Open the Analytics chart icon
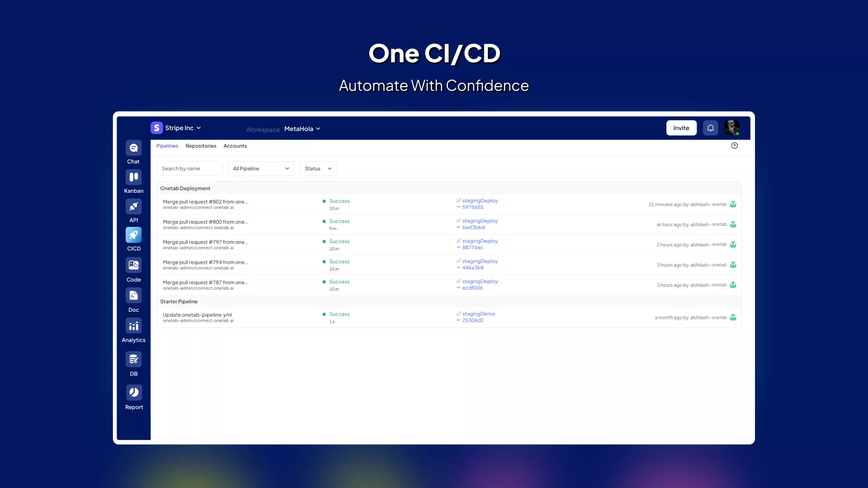 coord(133,326)
